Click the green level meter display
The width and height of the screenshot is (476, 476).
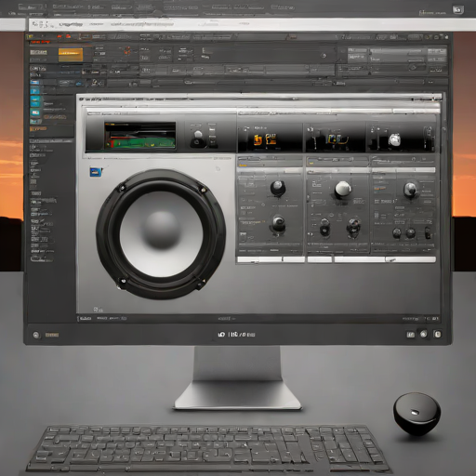point(140,135)
